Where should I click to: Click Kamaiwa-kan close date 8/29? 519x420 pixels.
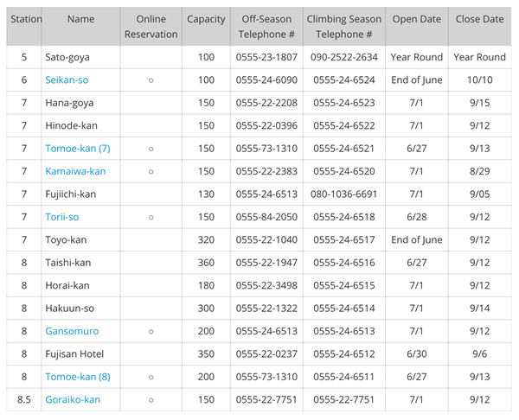[x=479, y=171]
